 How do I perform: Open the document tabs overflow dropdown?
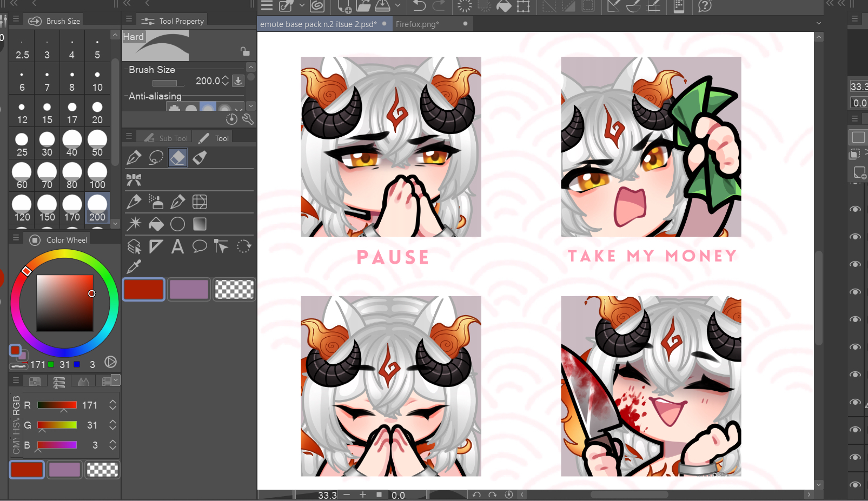(x=818, y=23)
